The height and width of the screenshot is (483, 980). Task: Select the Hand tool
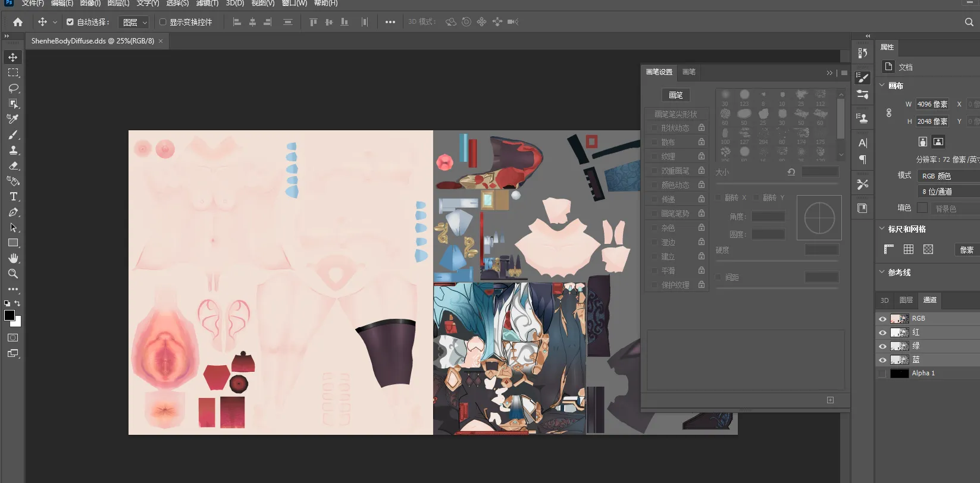coord(13,258)
